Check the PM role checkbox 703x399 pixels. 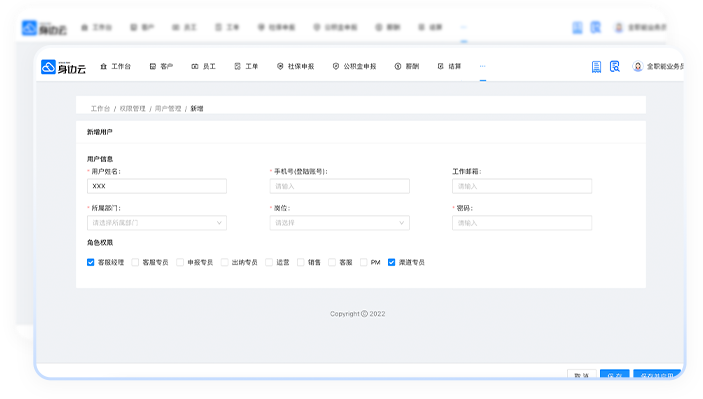(x=364, y=262)
